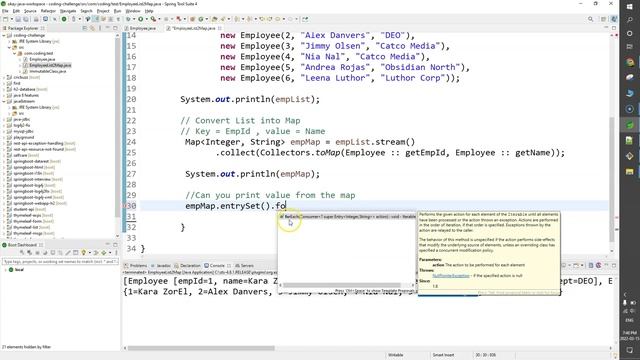
Task: Expand JRE System Library under coding-challenge
Action: point(9,42)
